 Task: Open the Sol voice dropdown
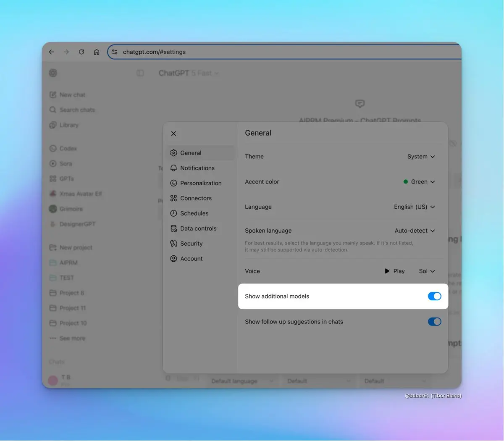coord(427,271)
